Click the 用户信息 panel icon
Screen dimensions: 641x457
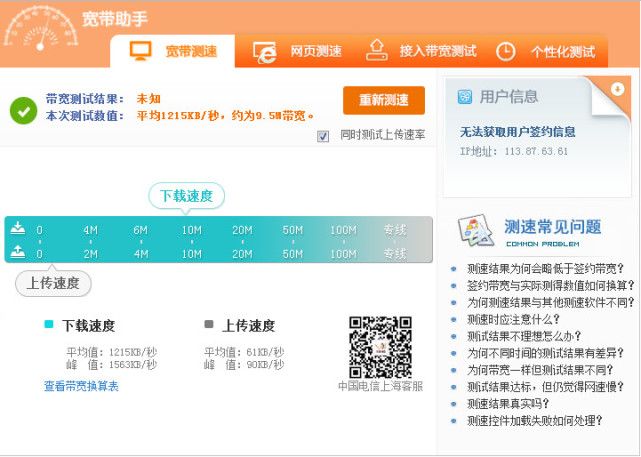[465, 97]
